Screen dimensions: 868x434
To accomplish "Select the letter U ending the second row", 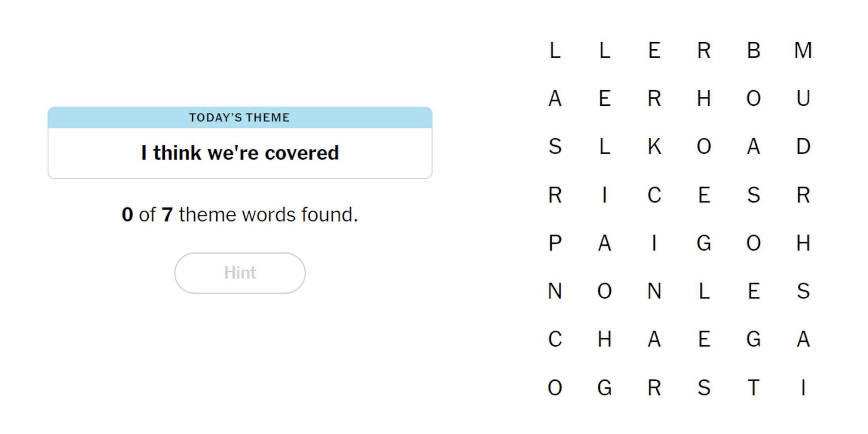I will [803, 99].
